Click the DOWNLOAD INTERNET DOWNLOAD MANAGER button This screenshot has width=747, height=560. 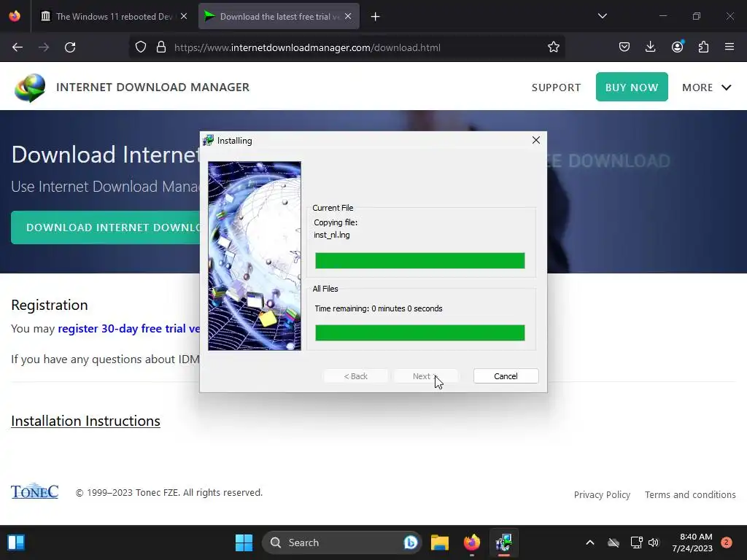pyautogui.click(x=106, y=227)
